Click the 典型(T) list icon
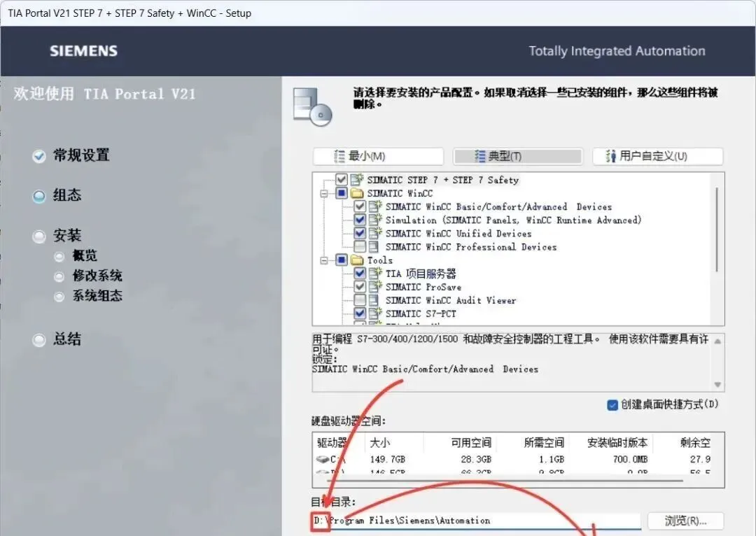Viewport: 756px width, 536px height. point(479,156)
